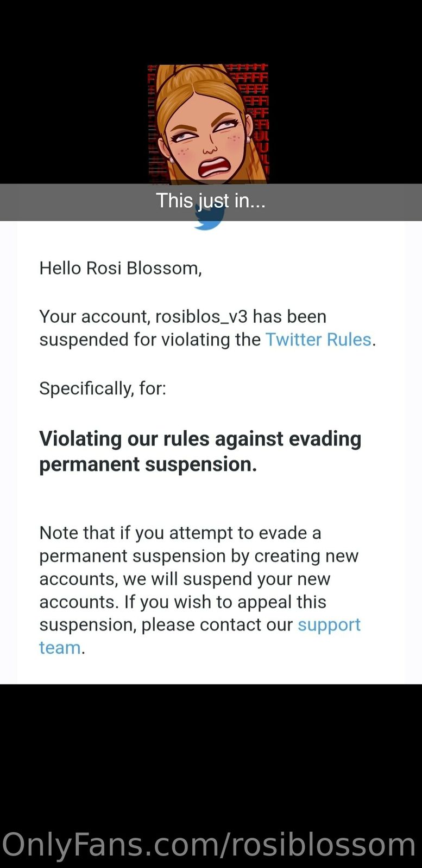422x868 pixels.
Task: Click the bold "permanent suspension." line
Action: [x=148, y=464]
